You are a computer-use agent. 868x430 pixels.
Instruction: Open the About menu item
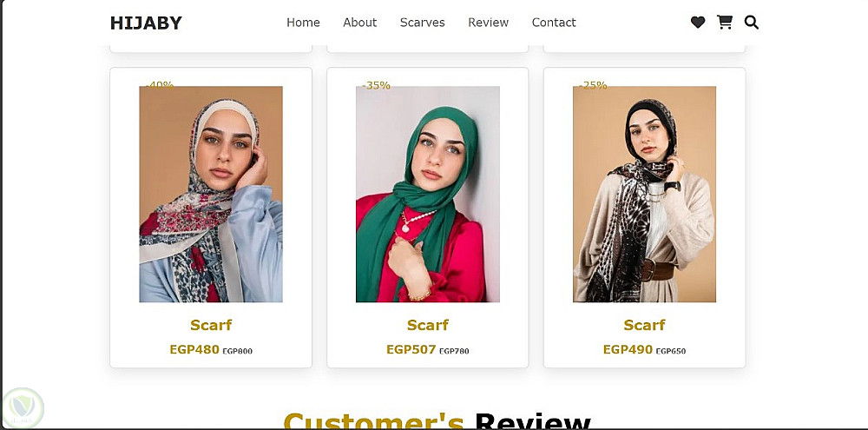[360, 23]
